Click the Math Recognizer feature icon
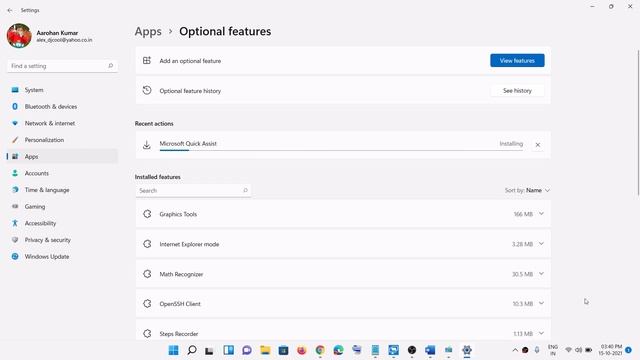 147,274
